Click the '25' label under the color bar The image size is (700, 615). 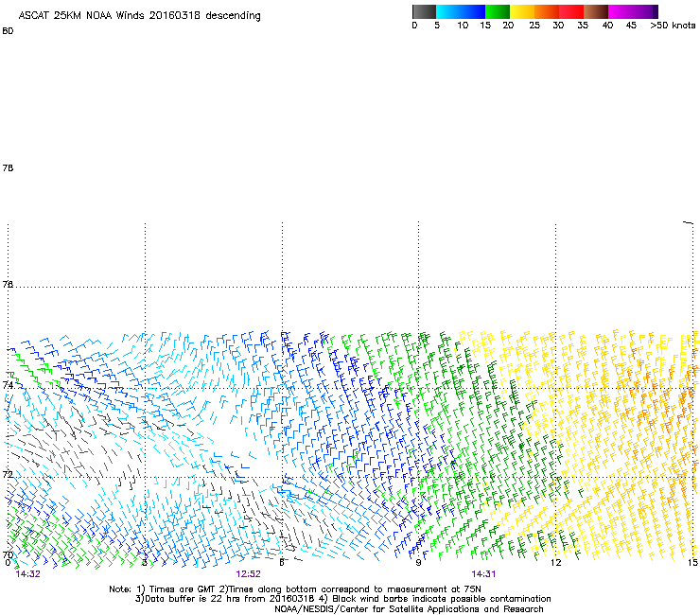[x=534, y=26]
